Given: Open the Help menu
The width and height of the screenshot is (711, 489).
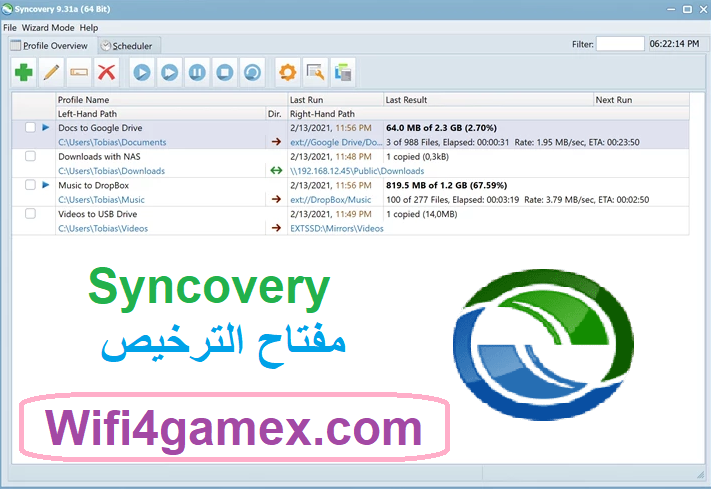Looking at the screenshot, I should 89,28.
